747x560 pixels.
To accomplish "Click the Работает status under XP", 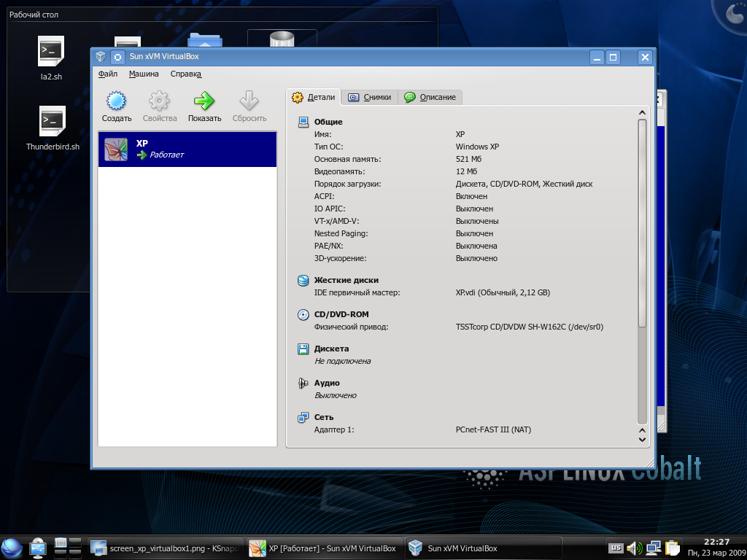I will point(167,155).
